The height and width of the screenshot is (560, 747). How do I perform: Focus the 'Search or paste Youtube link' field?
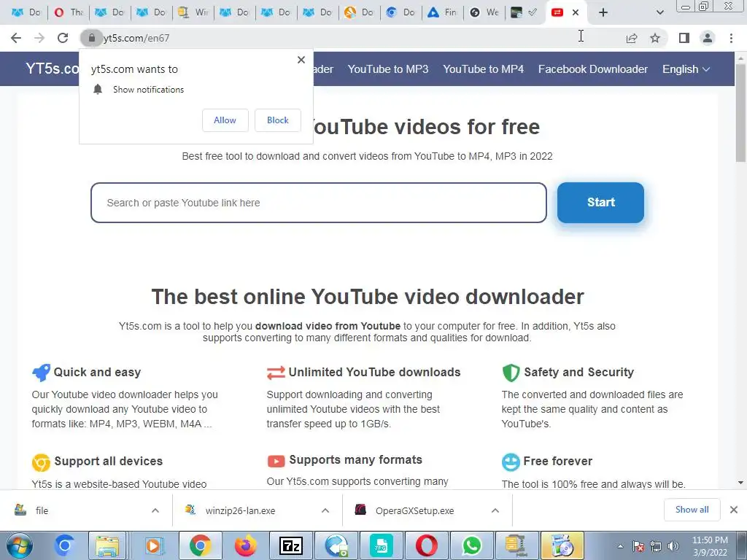pos(318,203)
